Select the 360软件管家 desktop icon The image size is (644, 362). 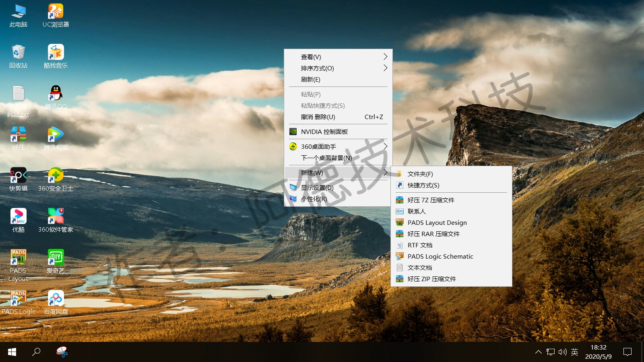(x=56, y=221)
